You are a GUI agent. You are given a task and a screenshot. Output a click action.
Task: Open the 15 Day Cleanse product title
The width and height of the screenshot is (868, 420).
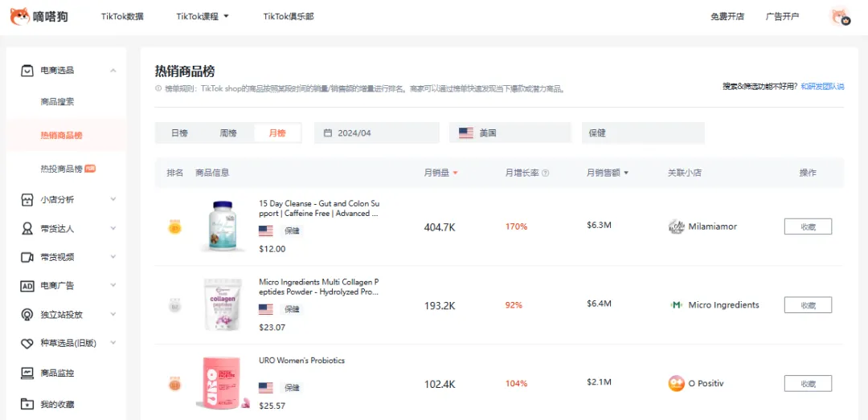pyautogui.click(x=319, y=208)
